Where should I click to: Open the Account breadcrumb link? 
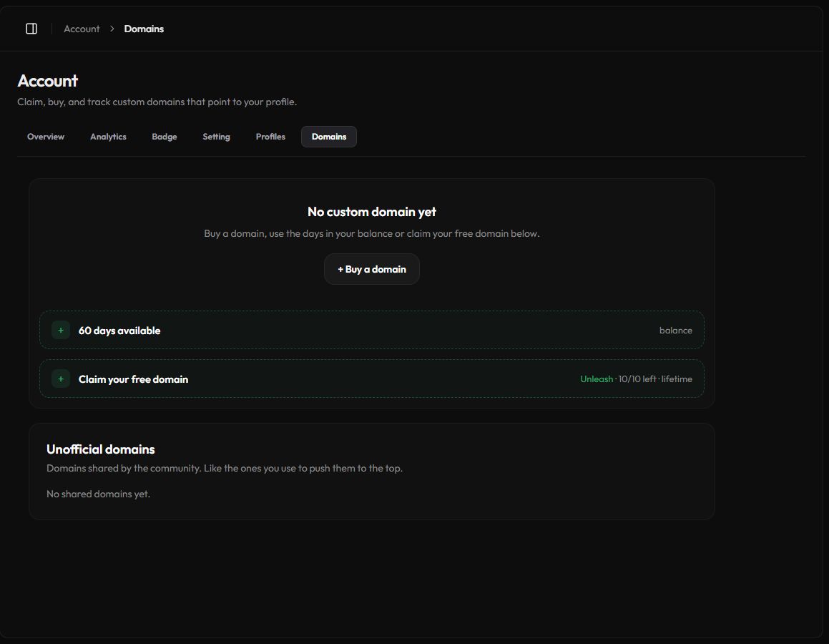(82, 29)
